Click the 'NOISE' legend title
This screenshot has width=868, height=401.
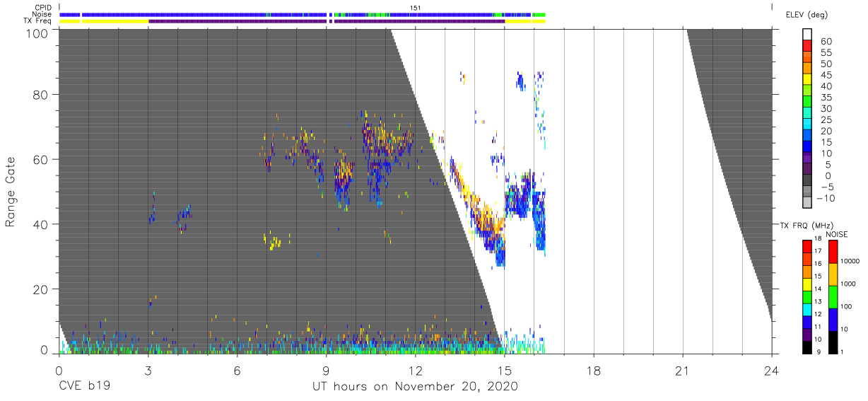(x=838, y=234)
